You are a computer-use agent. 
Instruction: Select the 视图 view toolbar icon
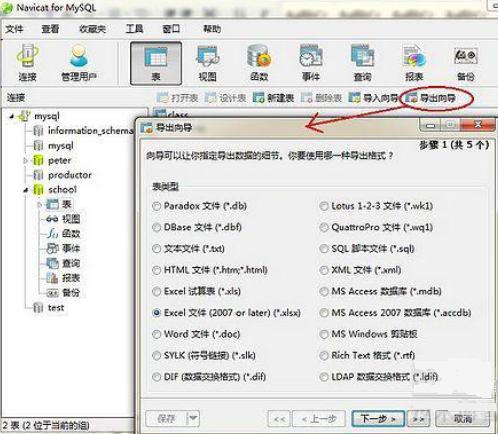click(x=208, y=63)
